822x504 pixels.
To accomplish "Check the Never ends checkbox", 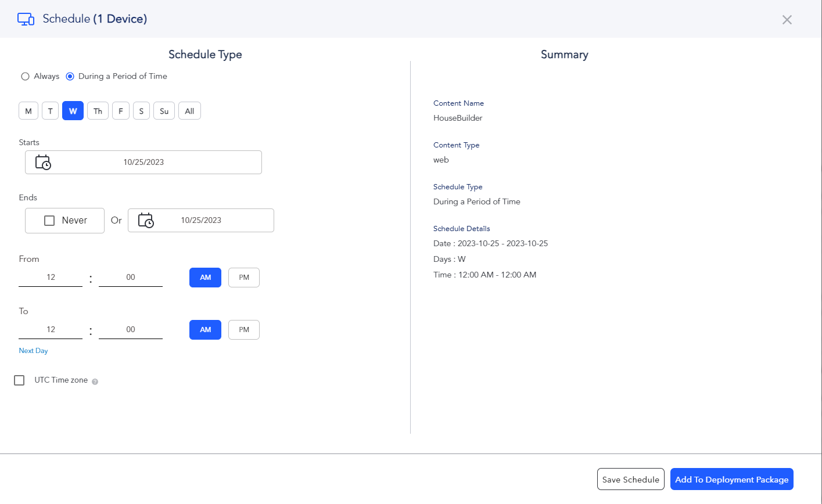I will [x=49, y=221].
